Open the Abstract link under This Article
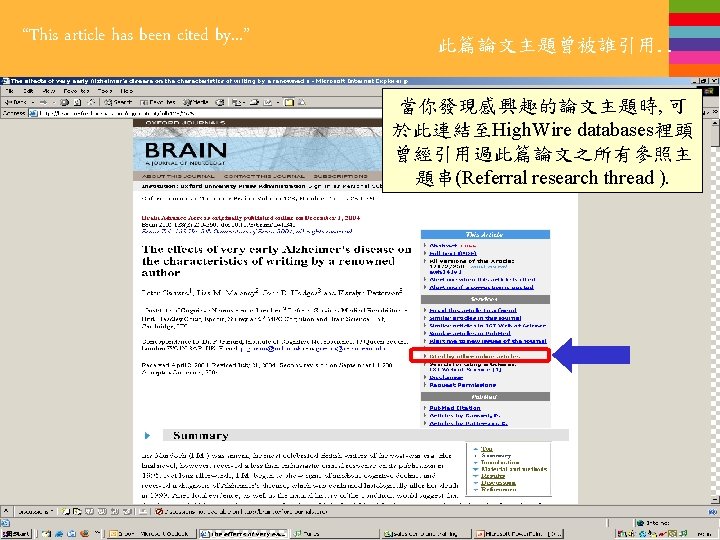Screen dimensions: 720x540 (x=443, y=246)
